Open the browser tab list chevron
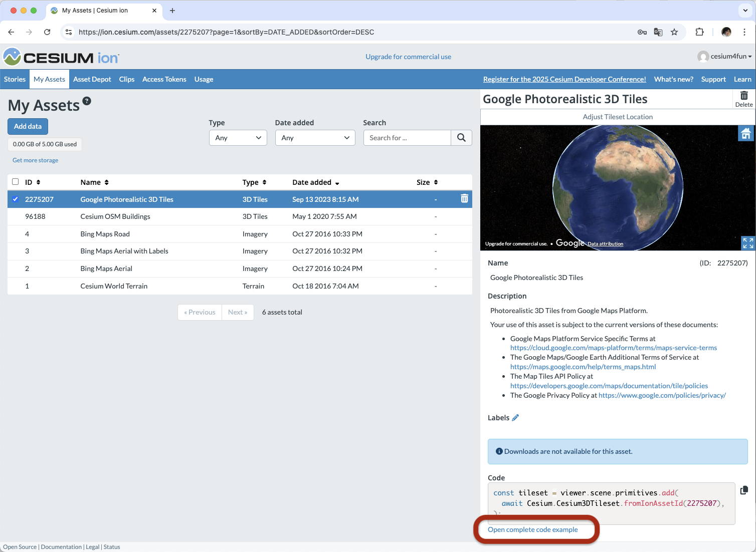The image size is (756, 552). [745, 11]
